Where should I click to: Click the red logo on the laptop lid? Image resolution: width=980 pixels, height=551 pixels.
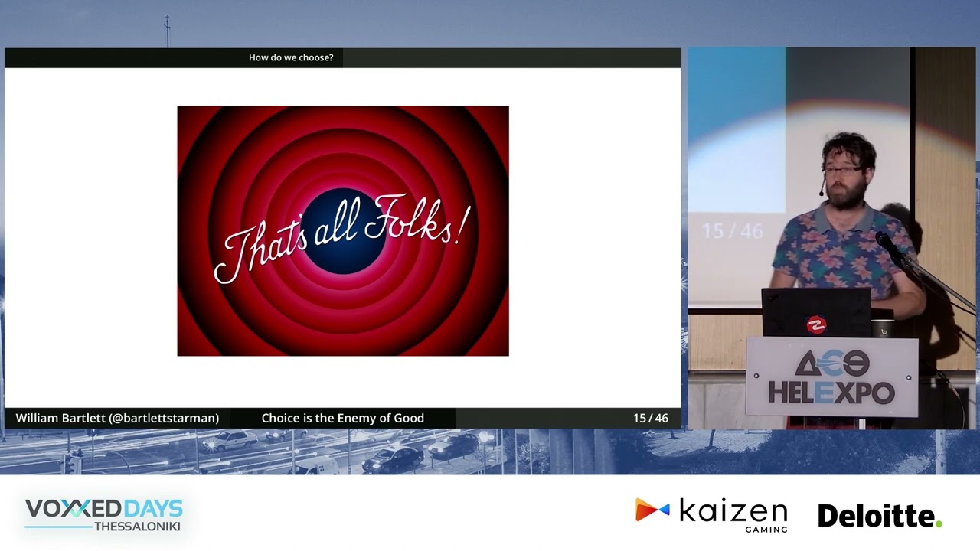pyautogui.click(x=816, y=324)
